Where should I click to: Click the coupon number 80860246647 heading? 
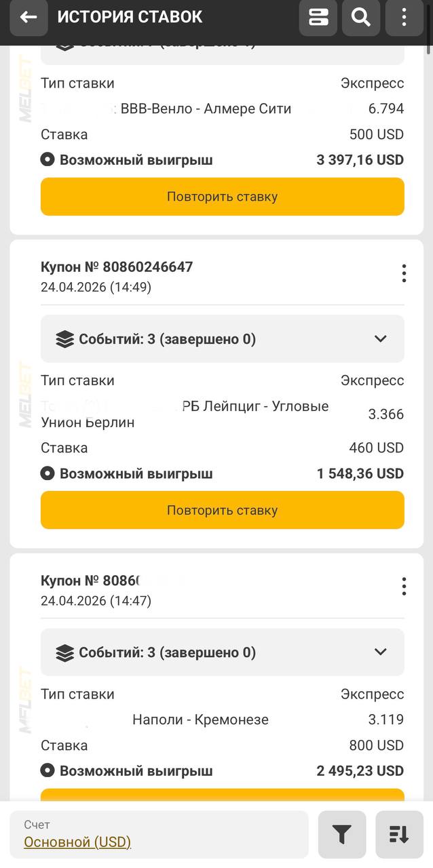(x=117, y=267)
